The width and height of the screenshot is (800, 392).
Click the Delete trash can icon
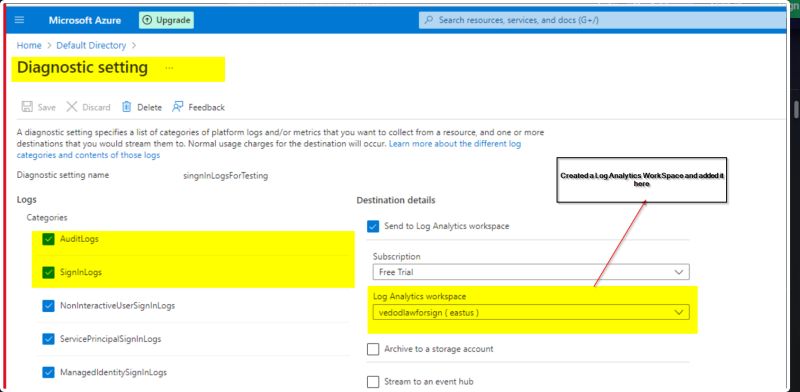pyautogui.click(x=127, y=107)
